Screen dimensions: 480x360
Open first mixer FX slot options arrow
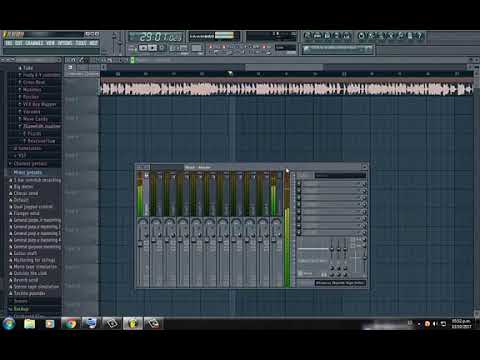(299, 184)
